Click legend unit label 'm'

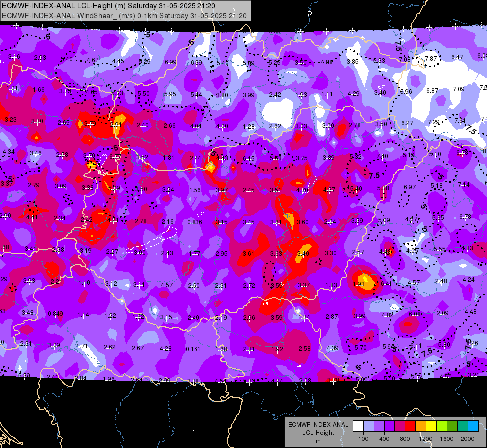[x=318, y=441]
